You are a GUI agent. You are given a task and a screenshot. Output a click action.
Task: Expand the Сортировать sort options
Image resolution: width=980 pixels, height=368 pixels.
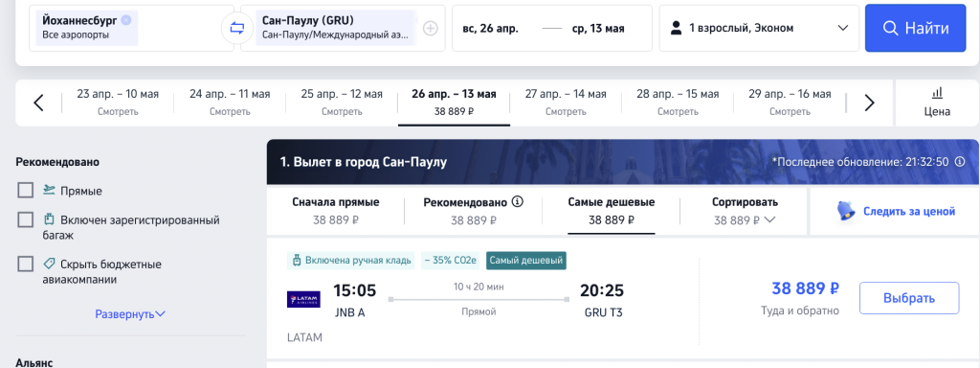[745, 212]
